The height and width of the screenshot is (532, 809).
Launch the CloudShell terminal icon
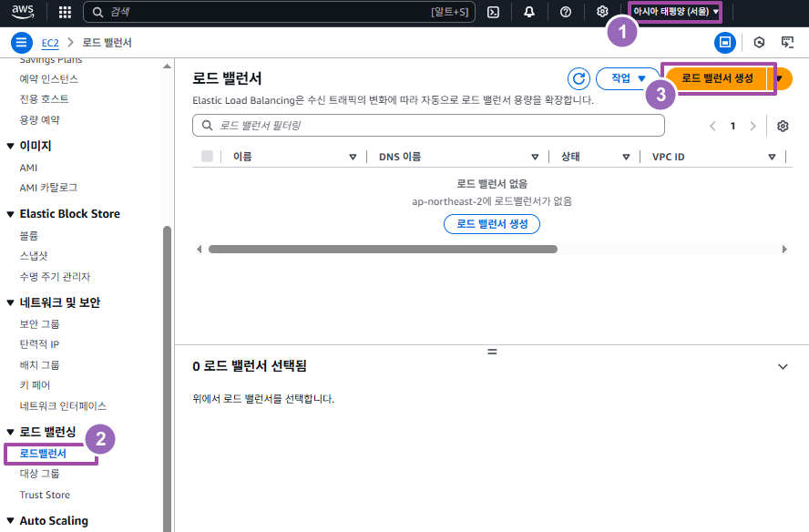493,12
